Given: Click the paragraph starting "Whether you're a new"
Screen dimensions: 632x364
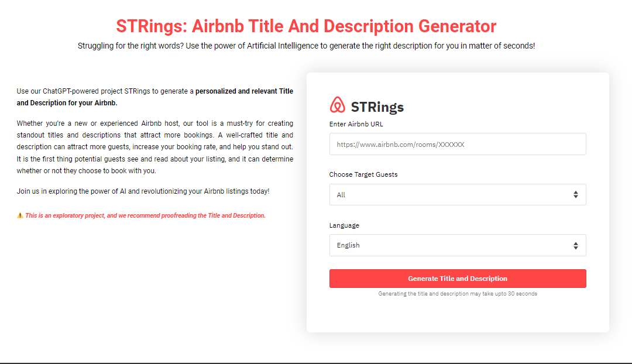Looking at the screenshot, I should [x=155, y=147].
